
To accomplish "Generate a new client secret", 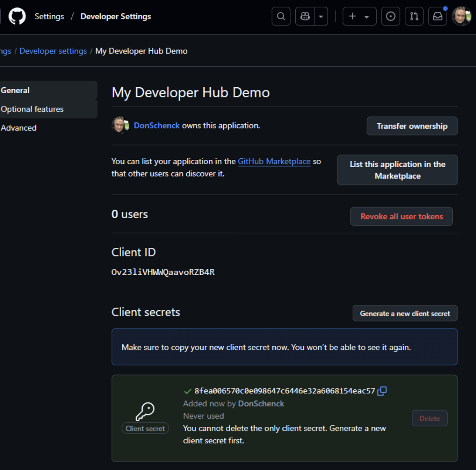I will 405,314.
